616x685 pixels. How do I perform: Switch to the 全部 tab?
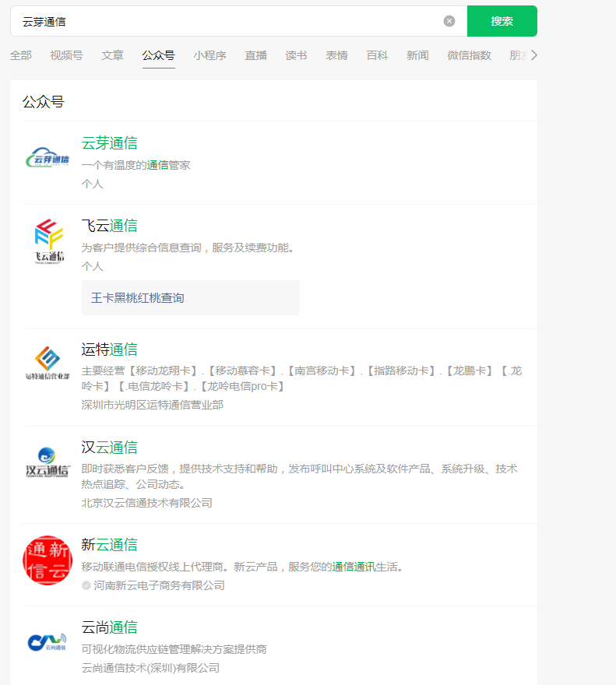[x=21, y=55]
